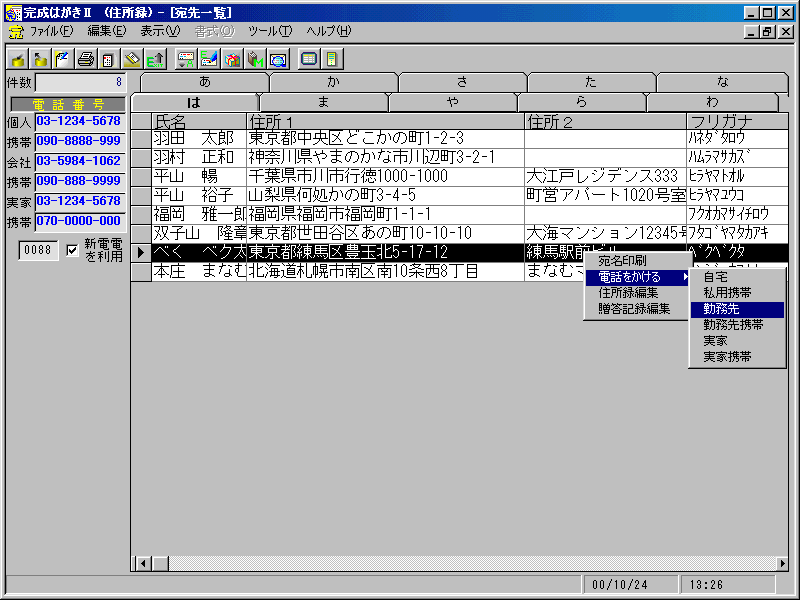Click the yellow database load icon

(40, 59)
